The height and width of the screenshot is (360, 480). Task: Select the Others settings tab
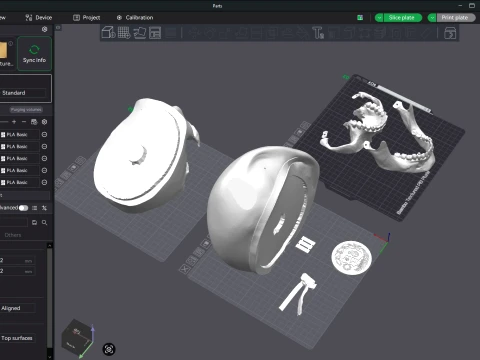click(x=13, y=235)
